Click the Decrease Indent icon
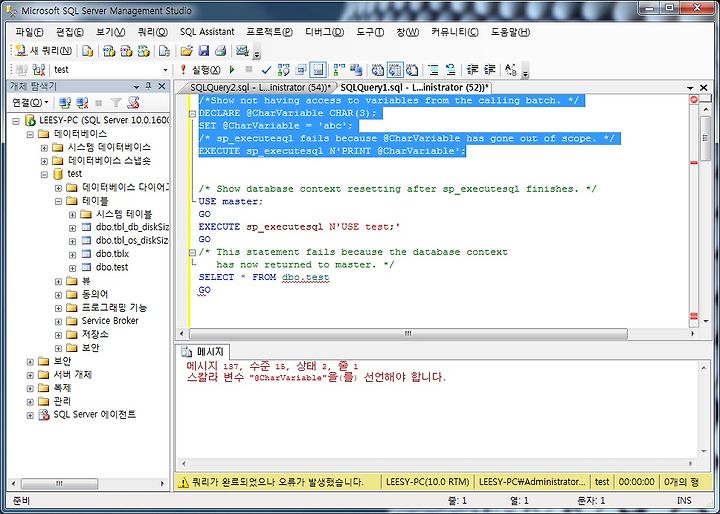Viewport: 720px width, 514px height. point(472,70)
